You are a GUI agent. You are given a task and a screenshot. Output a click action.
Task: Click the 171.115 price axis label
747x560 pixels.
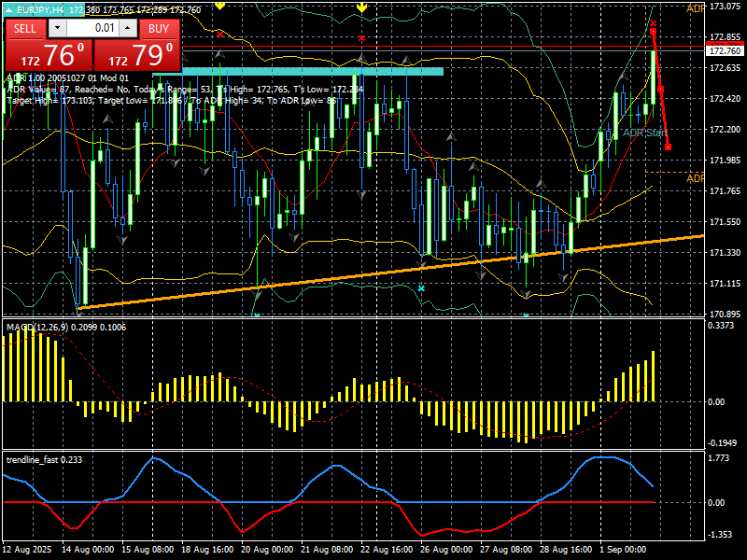point(726,284)
